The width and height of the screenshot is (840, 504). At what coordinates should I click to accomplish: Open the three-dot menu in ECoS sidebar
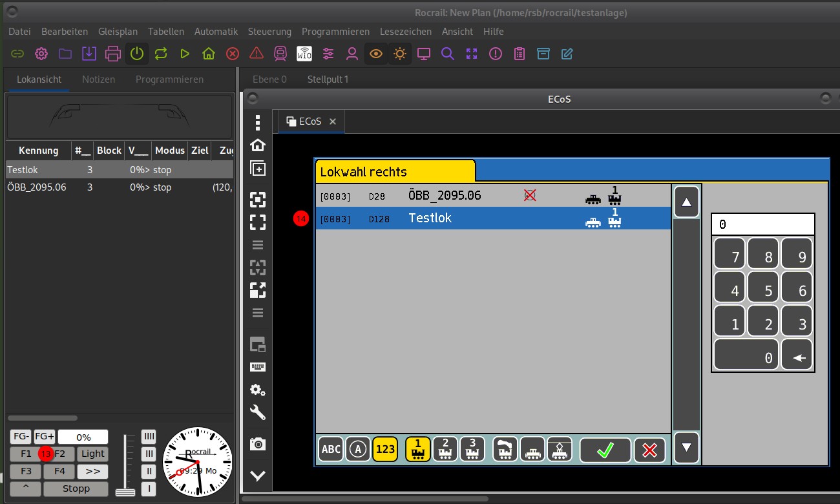(258, 122)
